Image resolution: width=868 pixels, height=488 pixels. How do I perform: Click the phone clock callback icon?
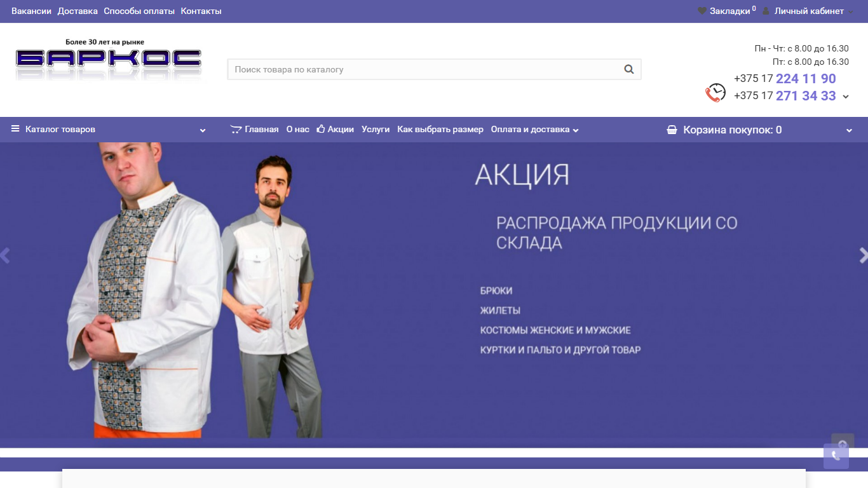coord(715,93)
